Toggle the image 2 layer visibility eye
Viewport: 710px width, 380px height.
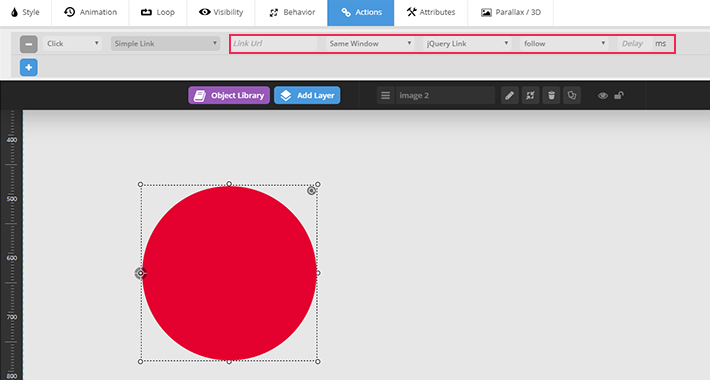[603, 96]
